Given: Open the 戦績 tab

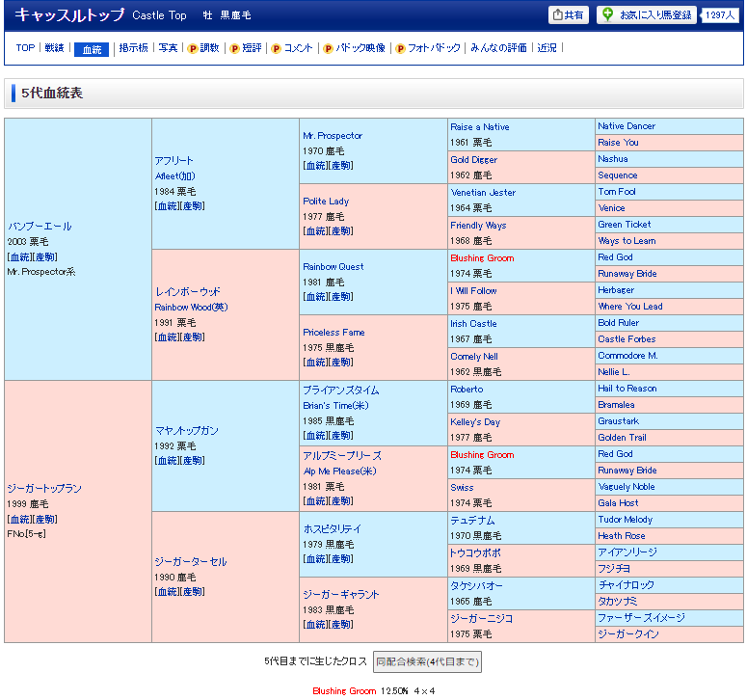Looking at the screenshot, I should tap(54, 48).
